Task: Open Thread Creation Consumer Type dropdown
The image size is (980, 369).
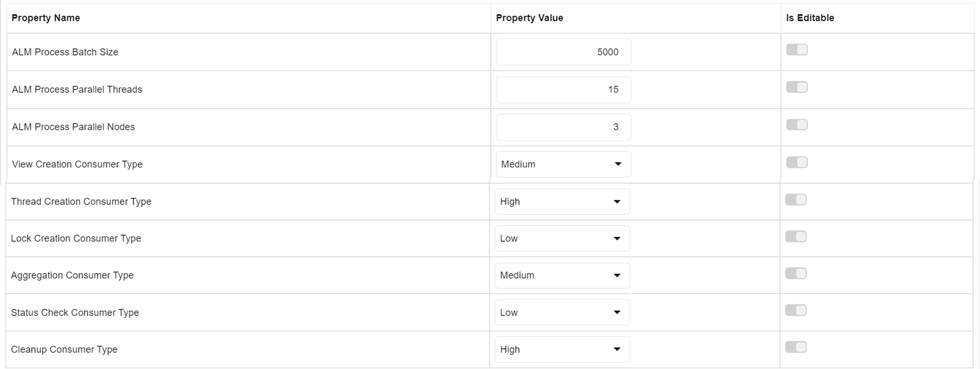Action: 562,202
